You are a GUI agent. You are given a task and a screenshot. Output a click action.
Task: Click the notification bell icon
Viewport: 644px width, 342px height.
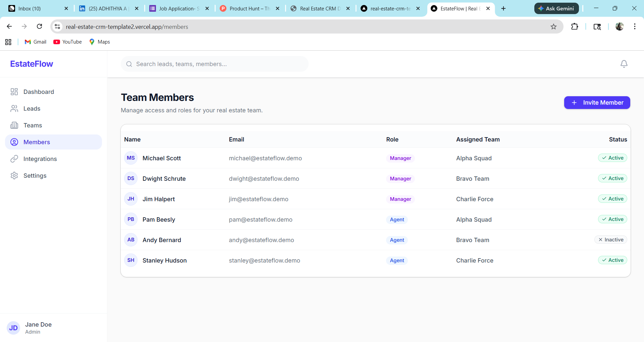coord(624,64)
